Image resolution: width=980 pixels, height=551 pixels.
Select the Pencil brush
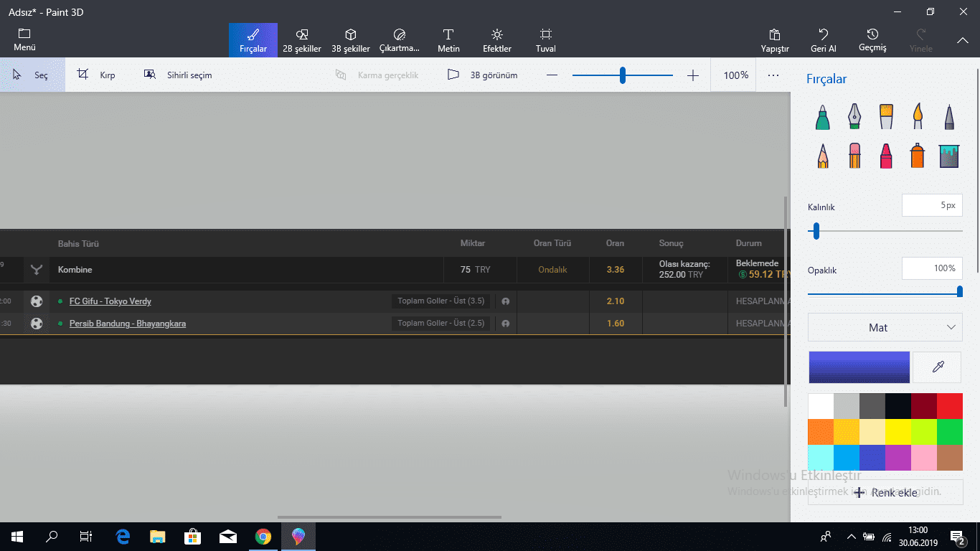[x=823, y=155]
